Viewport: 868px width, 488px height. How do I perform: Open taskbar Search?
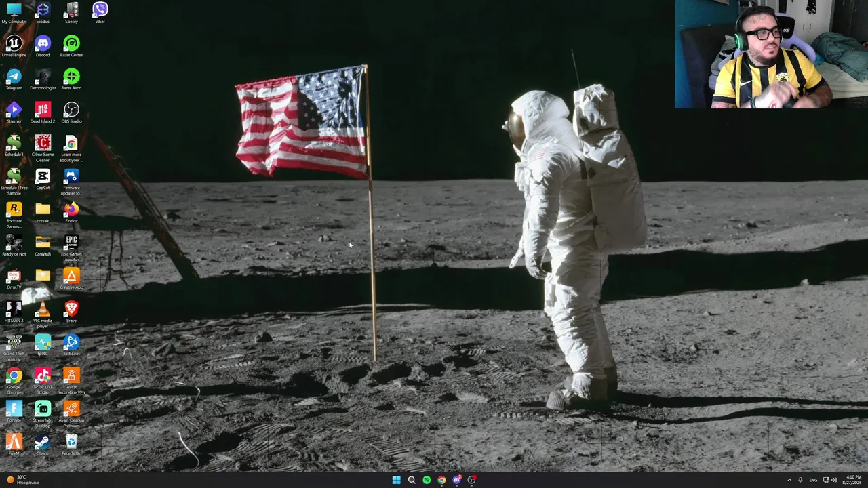(412, 480)
